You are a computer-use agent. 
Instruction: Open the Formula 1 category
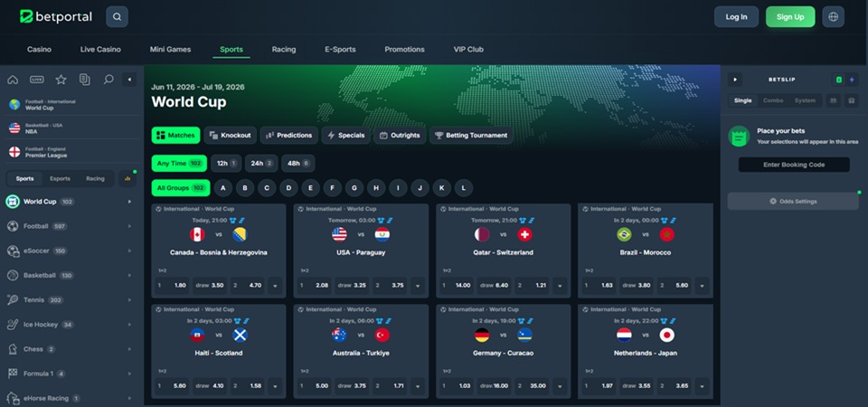(69, 374)
